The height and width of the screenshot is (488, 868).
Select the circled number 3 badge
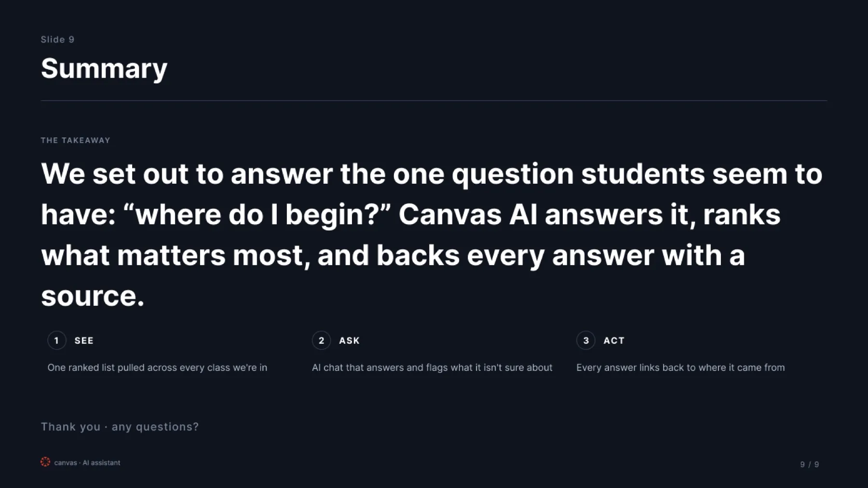coord(586,340)
